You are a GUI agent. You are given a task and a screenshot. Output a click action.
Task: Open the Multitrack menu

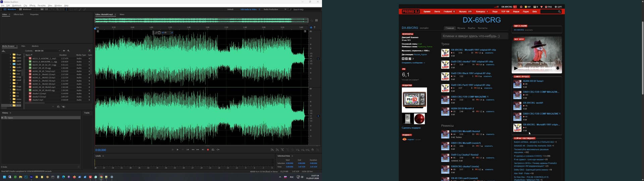tap(17, 6)
